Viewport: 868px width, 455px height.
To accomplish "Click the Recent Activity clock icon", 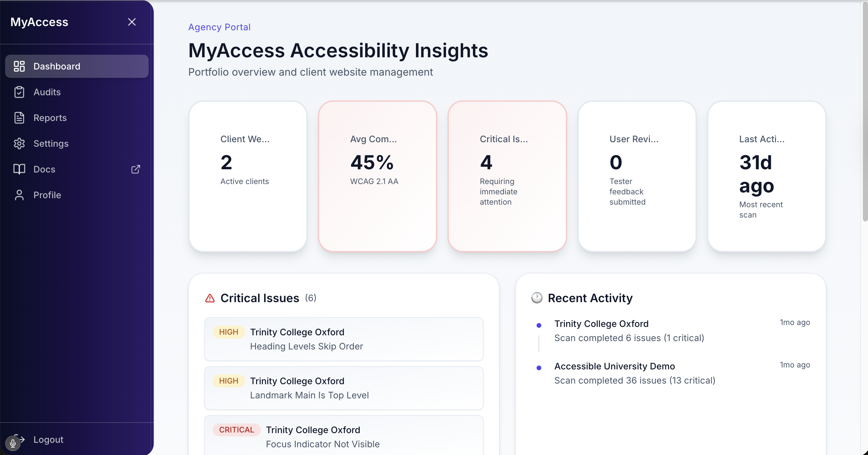I will [x=537, y=298].
